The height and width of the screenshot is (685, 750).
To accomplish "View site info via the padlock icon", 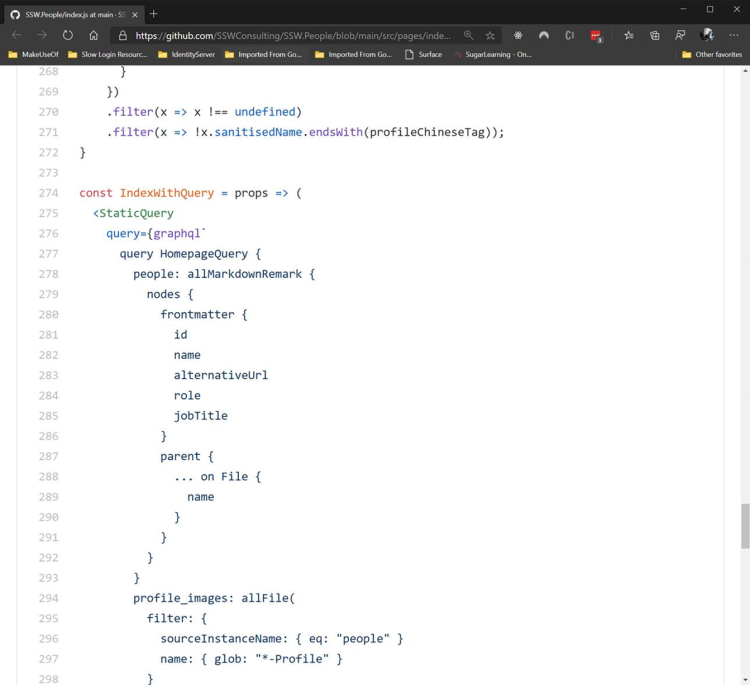I will click(123, 35).
